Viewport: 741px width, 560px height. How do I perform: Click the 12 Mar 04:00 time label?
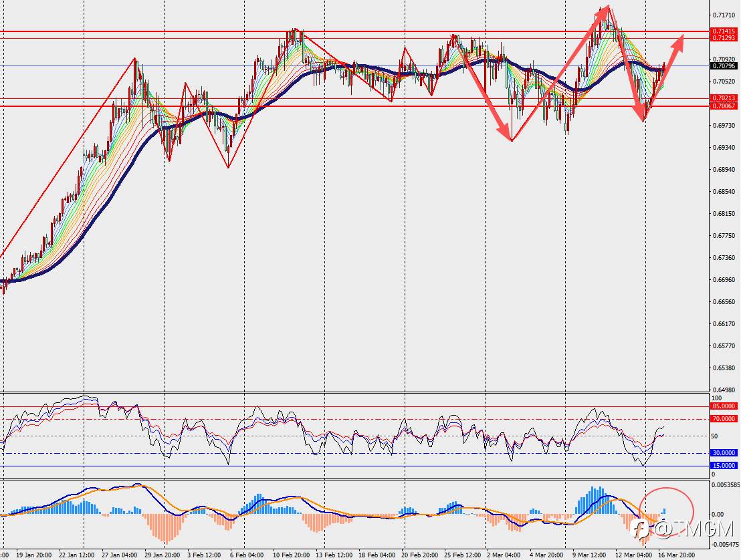click(x=634, y=555)
